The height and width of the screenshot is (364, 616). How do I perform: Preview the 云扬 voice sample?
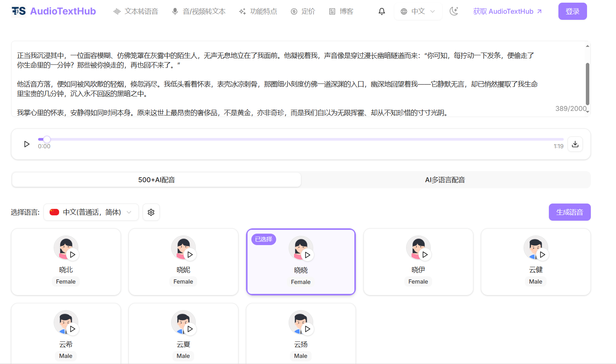(307, 329)
